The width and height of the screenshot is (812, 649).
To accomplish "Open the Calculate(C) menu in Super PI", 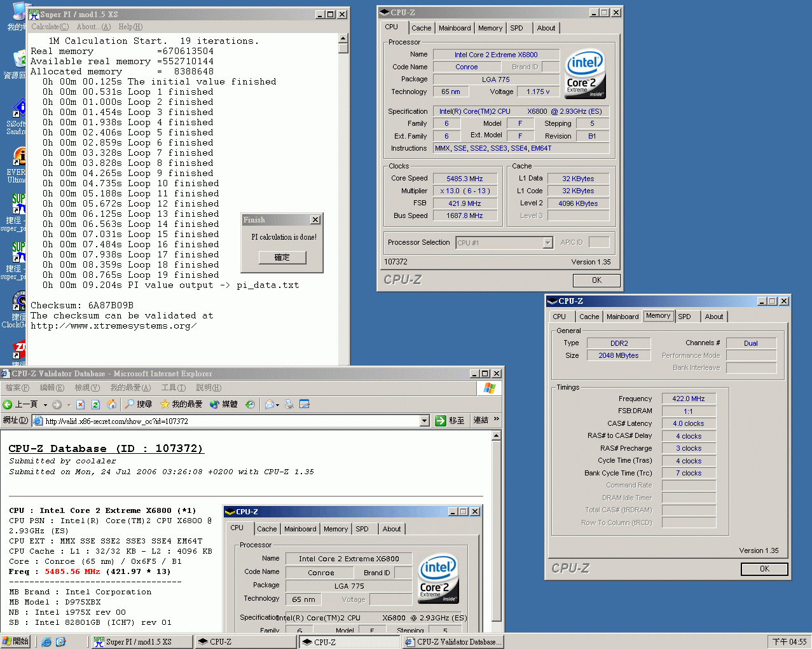I will pos(50,27).
